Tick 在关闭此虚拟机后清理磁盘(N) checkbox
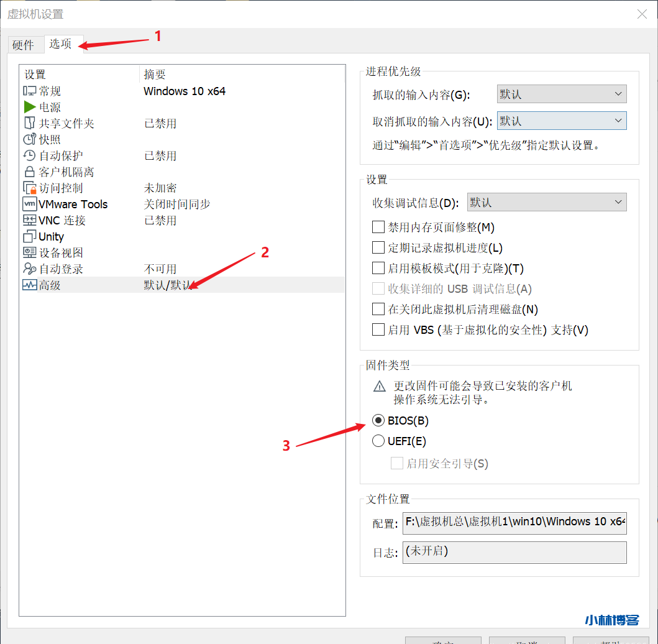658x644 pixels. [x=378, y=309]
